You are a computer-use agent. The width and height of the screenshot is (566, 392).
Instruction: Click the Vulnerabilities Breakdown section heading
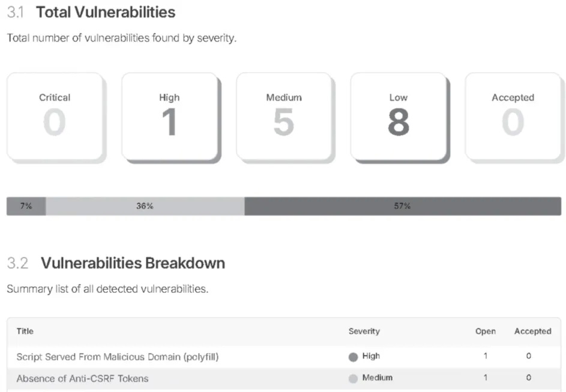133,263
